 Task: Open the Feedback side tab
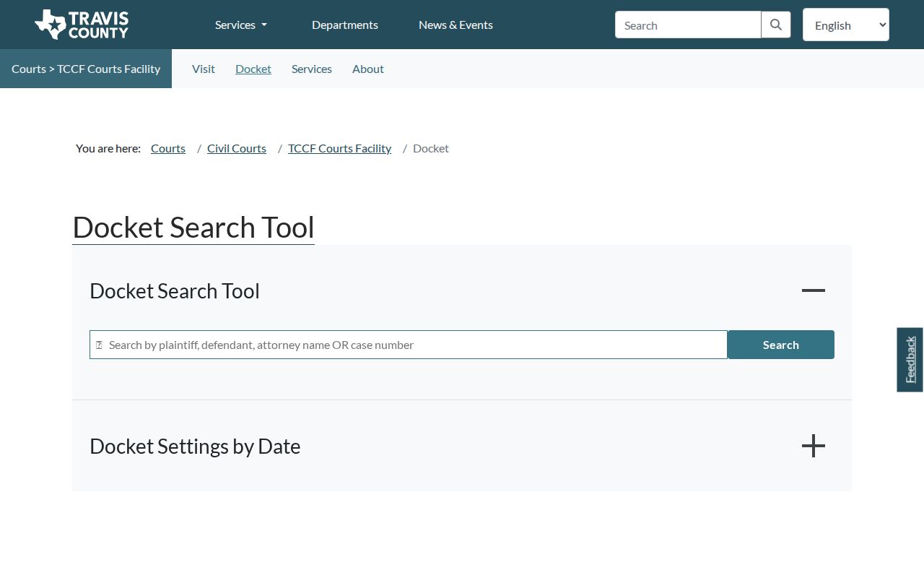tap(910, 360)
